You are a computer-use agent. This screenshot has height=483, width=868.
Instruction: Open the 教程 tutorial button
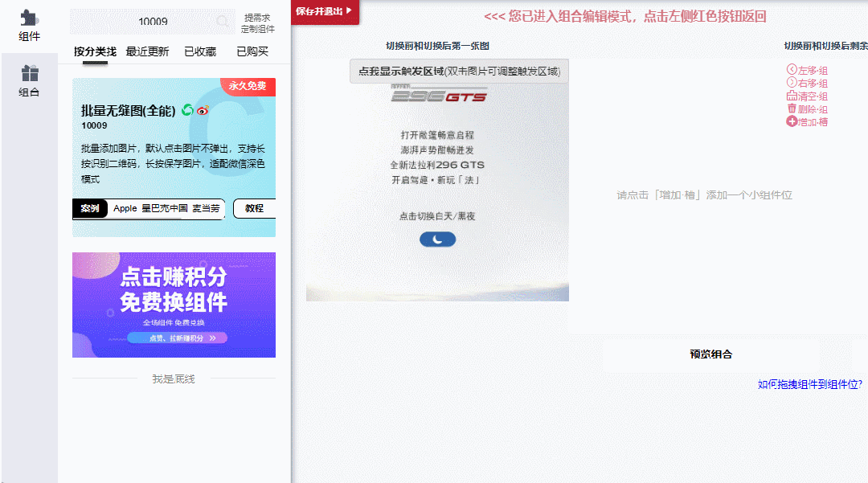255,209
